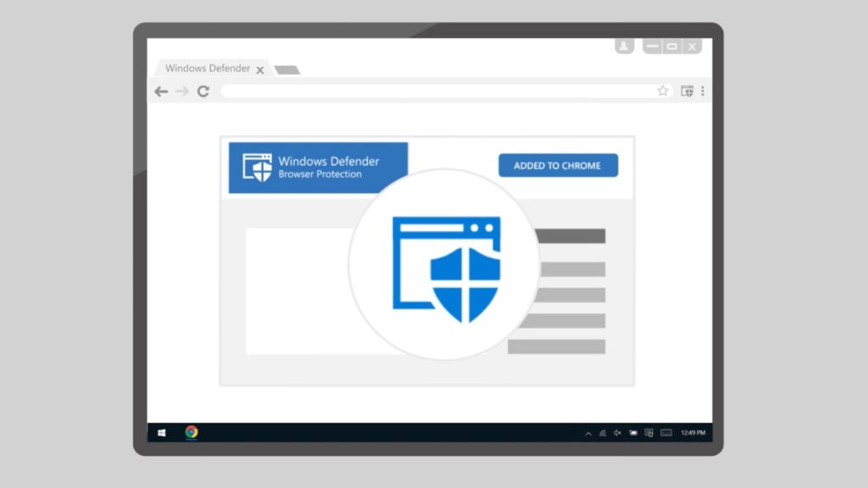Bookmark this page using the star icon
Viewport: 868px width, 488px height.
[x=663, y=91]
